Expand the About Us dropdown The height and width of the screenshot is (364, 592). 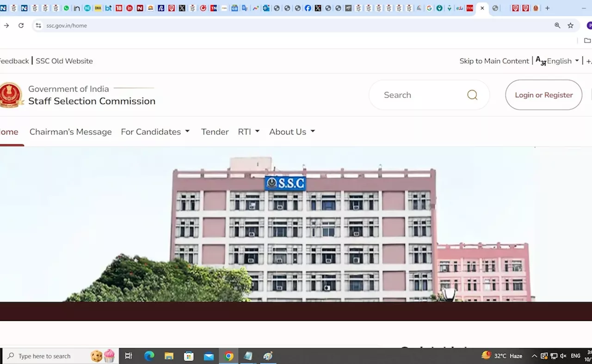(x=292, y=132)
